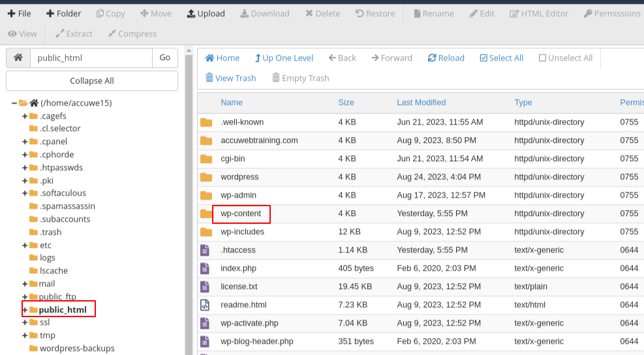Click the readme.html file icon

click(204, 305)
